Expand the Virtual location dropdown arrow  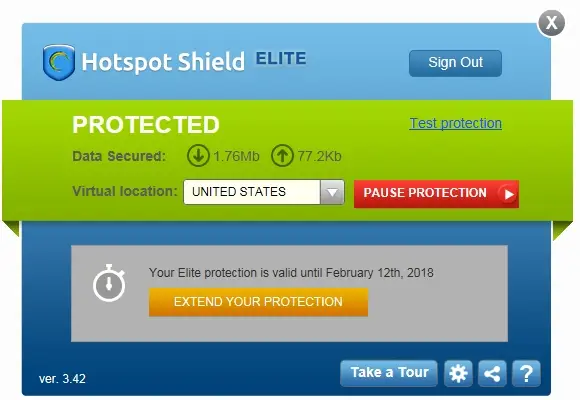pyautogui.click(x=332, y=192)
